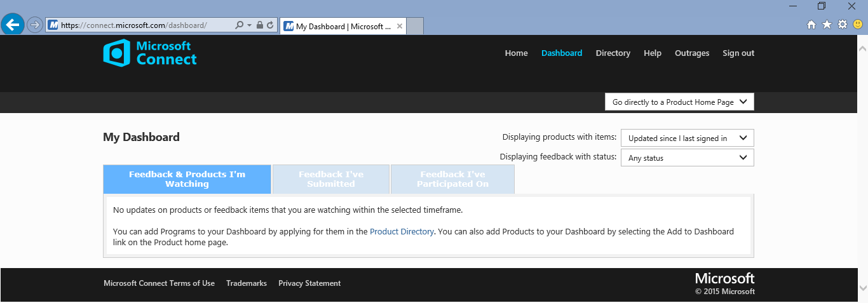Expand the "Any status" feedback dropdown
This screenshot has width=868, height=303.
[687, 158]
